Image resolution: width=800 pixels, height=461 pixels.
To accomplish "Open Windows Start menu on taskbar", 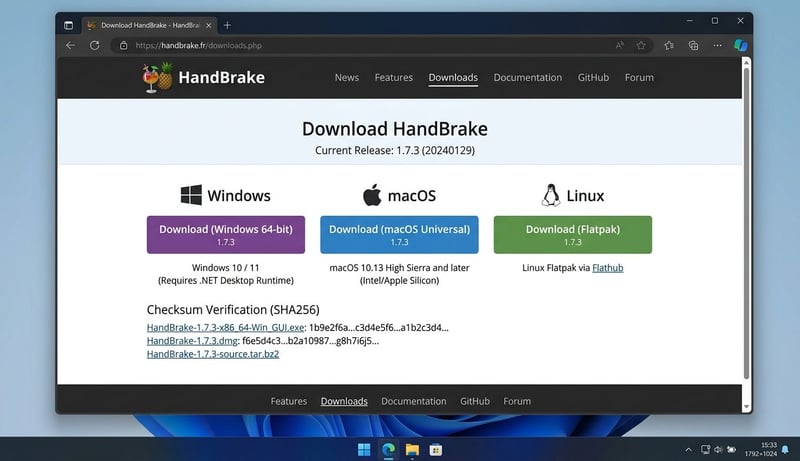I will pos(364,449).
